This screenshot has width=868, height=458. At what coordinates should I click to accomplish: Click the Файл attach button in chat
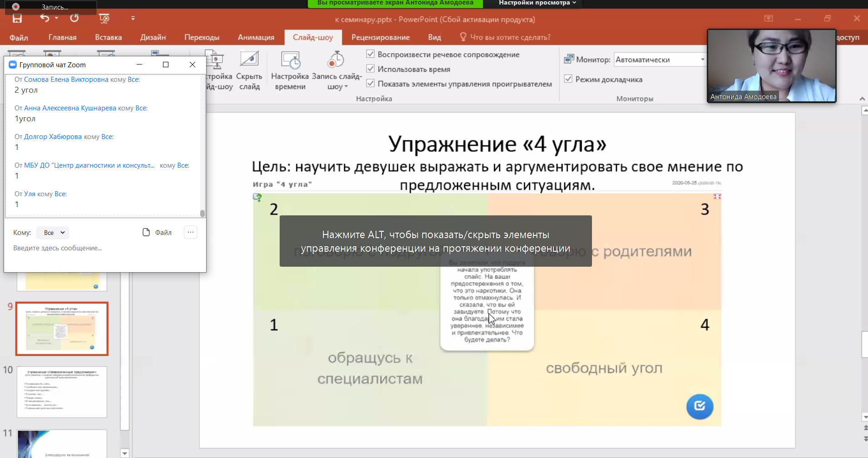point(157,233)
